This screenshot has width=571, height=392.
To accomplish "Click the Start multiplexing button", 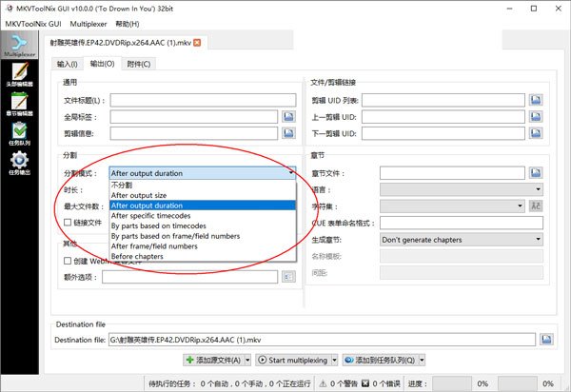I will [293, 360].
